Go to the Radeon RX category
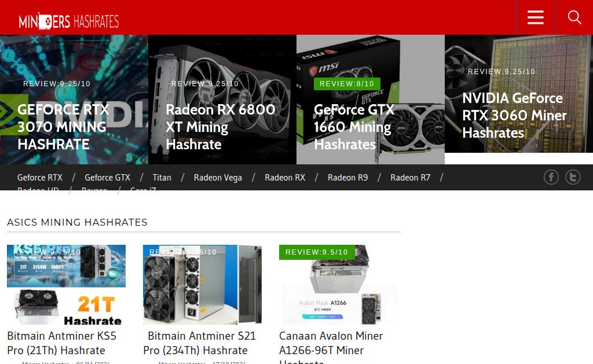 click(x=285, y=177)
